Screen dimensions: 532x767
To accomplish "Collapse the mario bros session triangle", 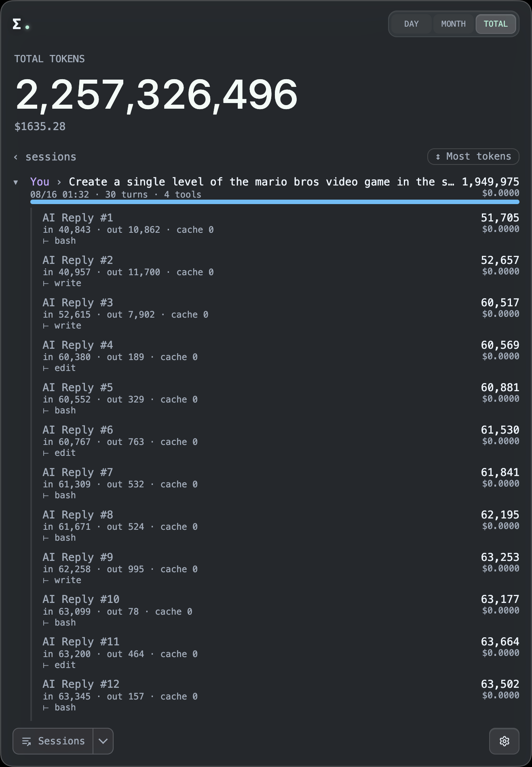I will [16, 182].
